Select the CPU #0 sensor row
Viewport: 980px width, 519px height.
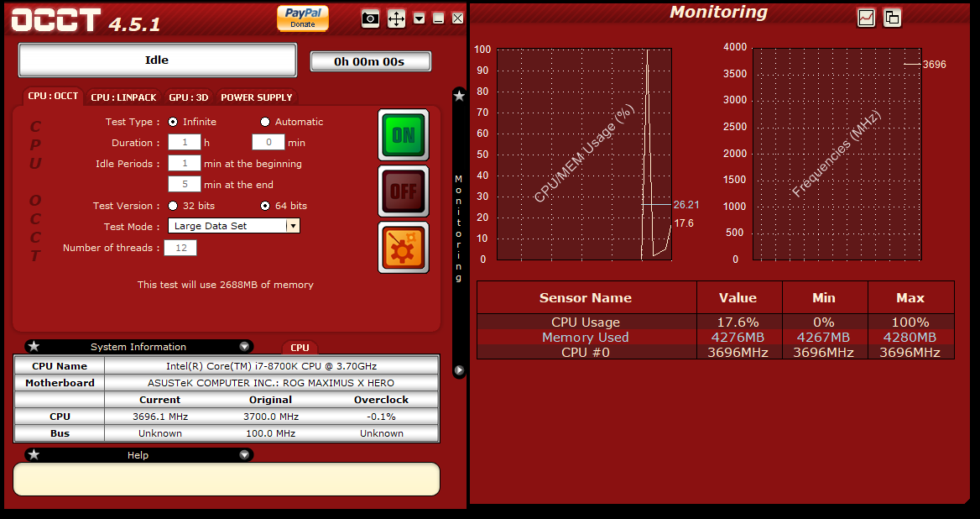(716, 352)
